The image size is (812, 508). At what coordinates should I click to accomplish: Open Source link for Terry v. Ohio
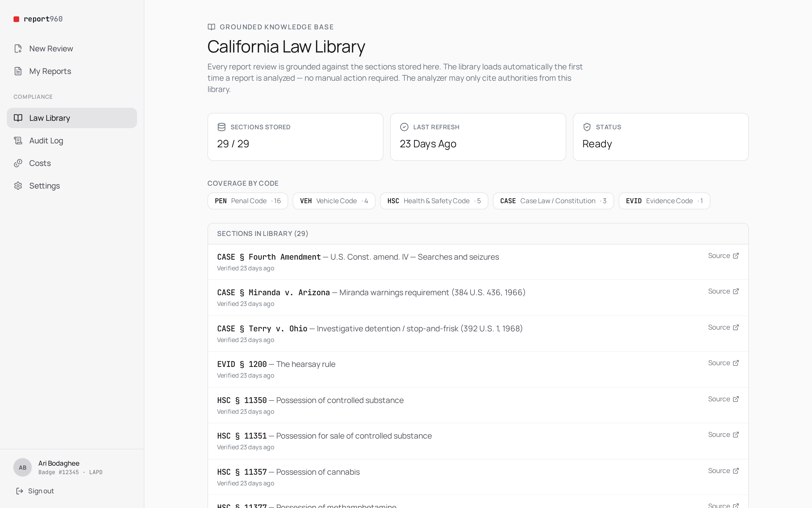click(x=723, y=327)
